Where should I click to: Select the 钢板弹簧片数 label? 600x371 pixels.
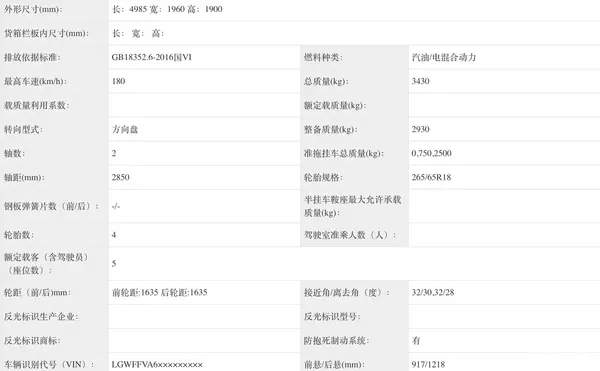tap(51, 206)
